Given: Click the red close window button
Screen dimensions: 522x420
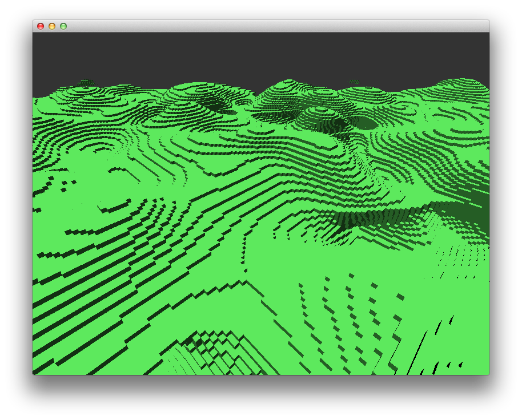Looking at the screenshot, I should point(40,26).
